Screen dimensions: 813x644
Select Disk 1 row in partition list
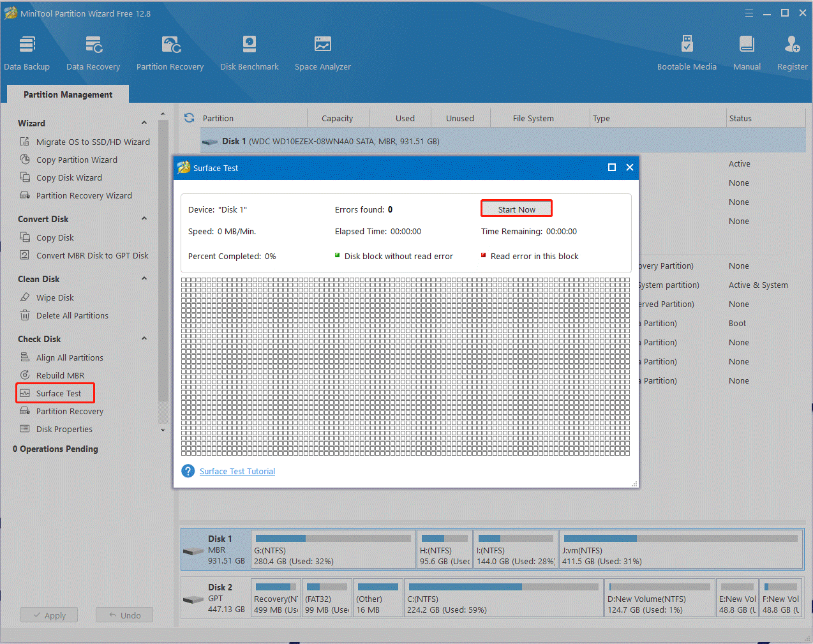click(x=503, y=141)
